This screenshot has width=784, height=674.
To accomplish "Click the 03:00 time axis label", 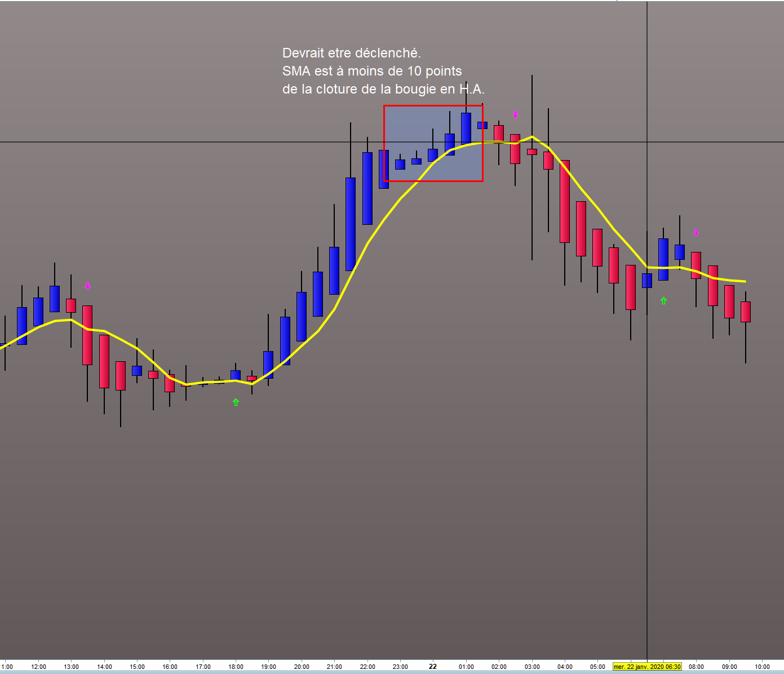I will click(x=532, y=667).
